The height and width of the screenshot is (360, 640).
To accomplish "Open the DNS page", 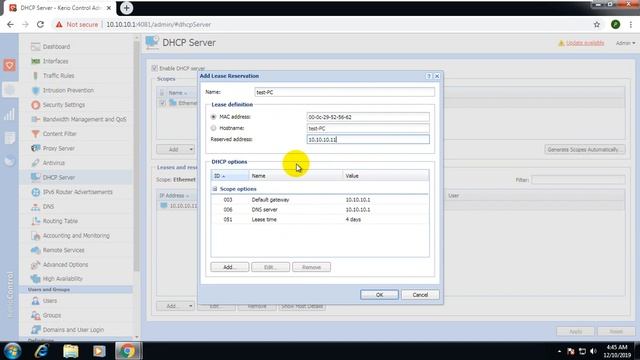I will tap(48, 207).
